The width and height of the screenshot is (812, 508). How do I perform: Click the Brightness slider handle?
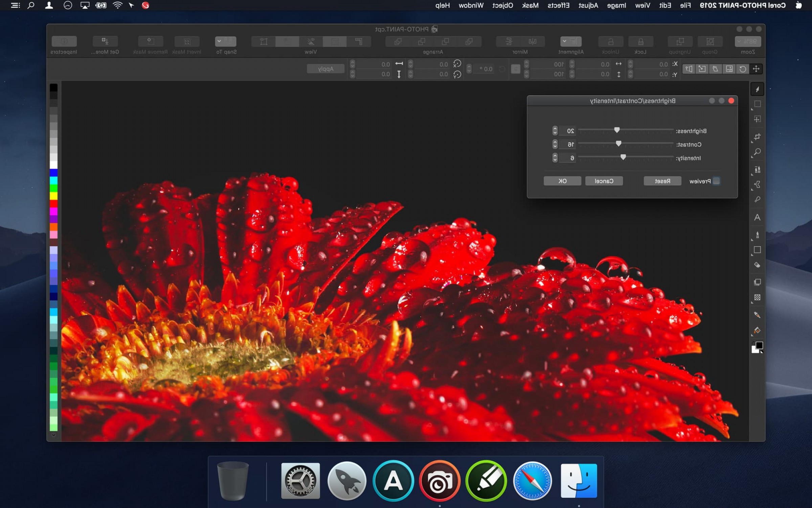(617, 130)
